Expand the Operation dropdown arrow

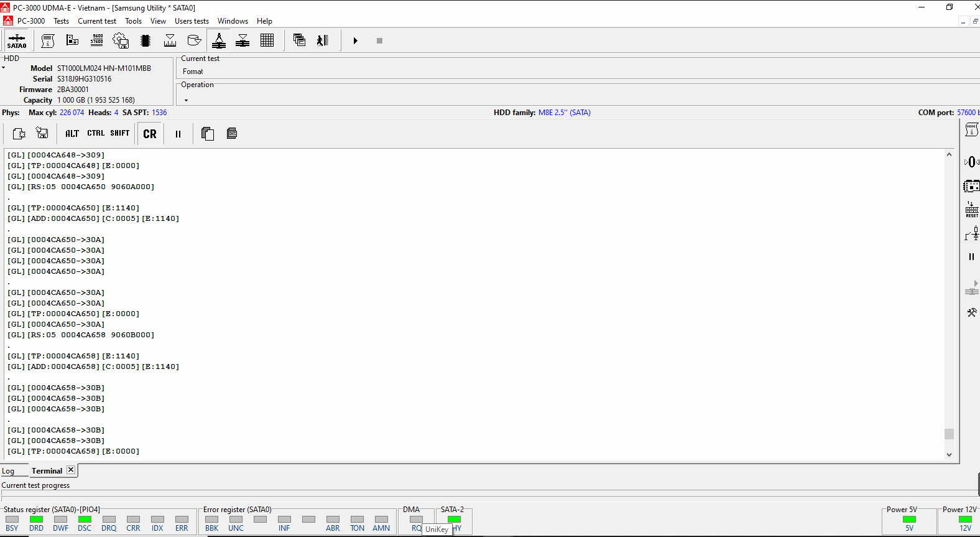coord(186,100)
